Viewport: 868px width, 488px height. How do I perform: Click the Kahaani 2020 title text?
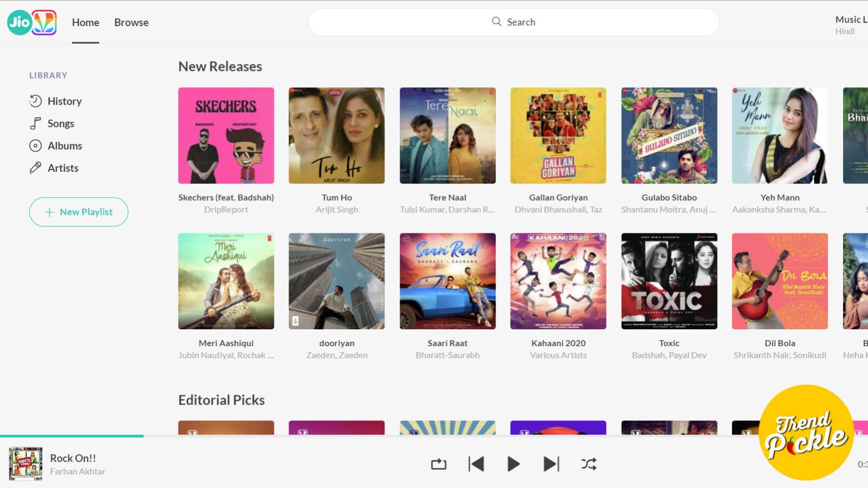(558, 343)
